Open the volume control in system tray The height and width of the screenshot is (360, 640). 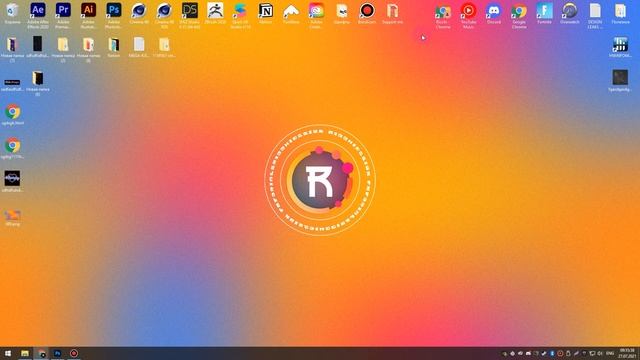pyautogui.click(x=600, y=353)
